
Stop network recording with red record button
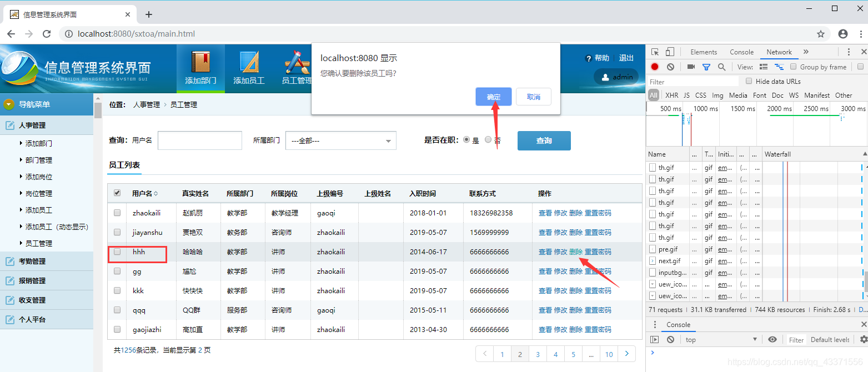click(655, 67)
